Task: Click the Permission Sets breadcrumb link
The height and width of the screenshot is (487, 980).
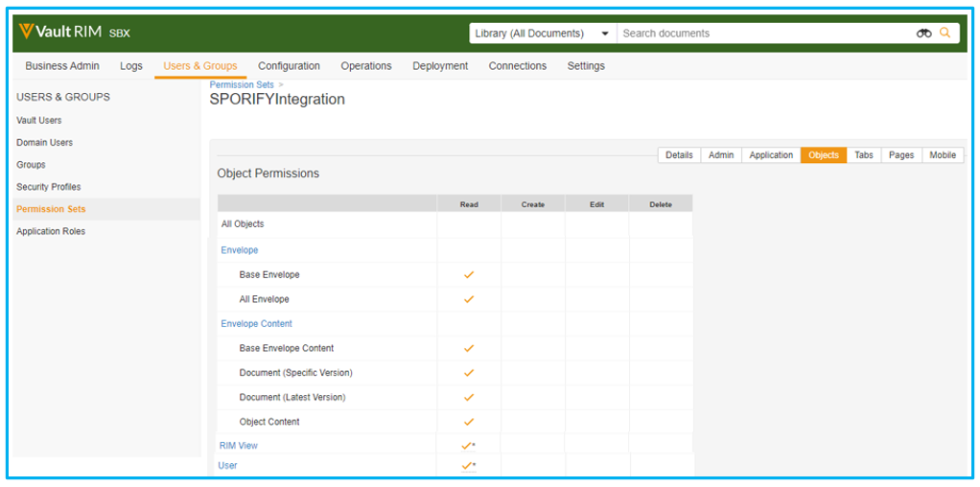Action: [x=242, y=85]
